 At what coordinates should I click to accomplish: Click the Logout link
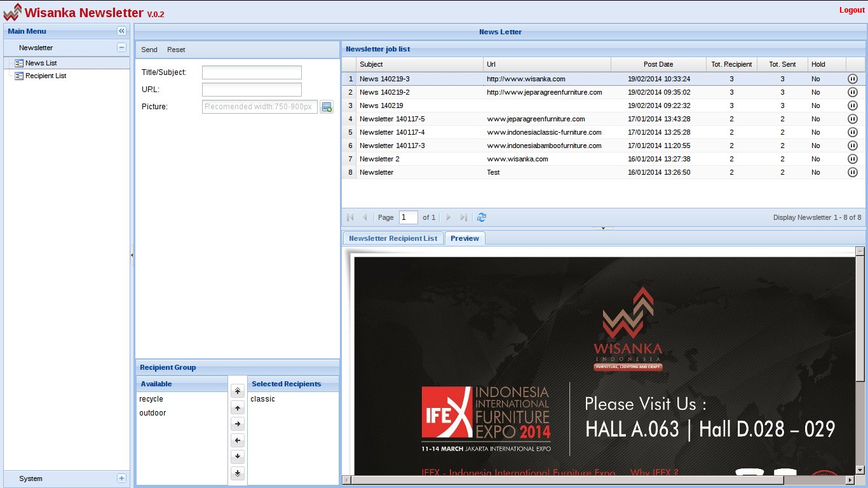[x=851, y=10]
